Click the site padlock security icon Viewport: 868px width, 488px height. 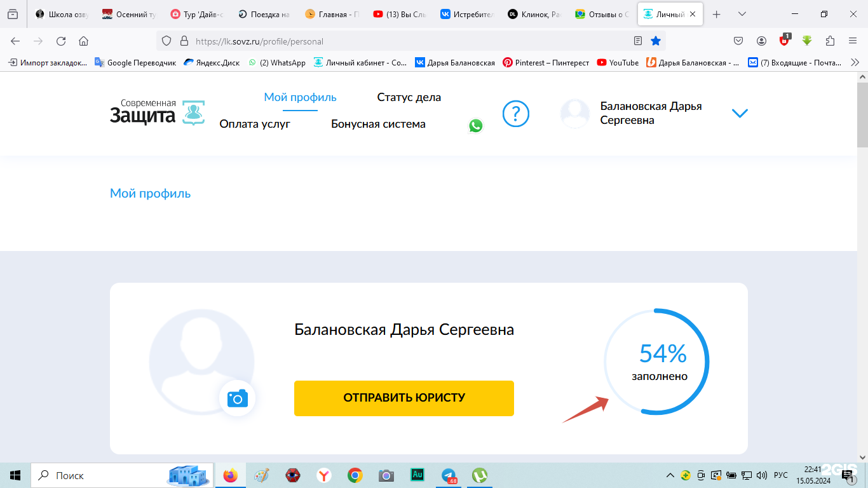[x=184, y=41]
